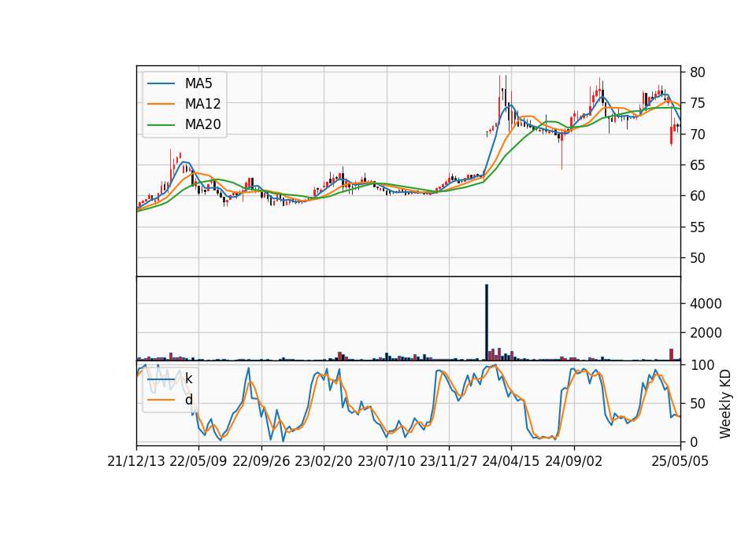Click the 65 price axis label

point(697,165)
